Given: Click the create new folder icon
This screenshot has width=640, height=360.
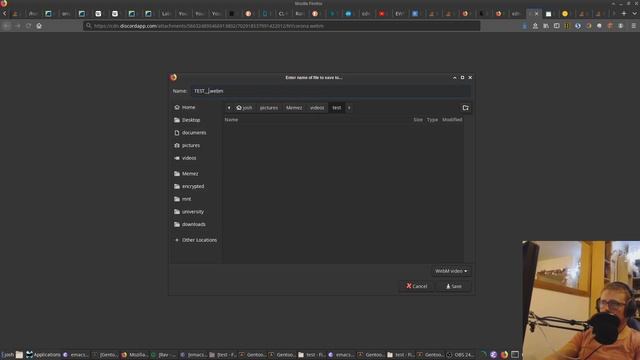Looking at the screenshot, I should 466,108.
